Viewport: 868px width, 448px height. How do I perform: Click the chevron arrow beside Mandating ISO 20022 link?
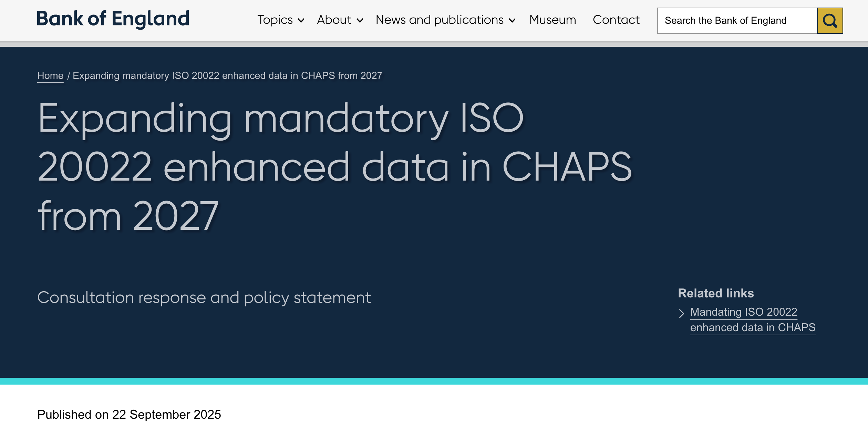coord(681,313)
